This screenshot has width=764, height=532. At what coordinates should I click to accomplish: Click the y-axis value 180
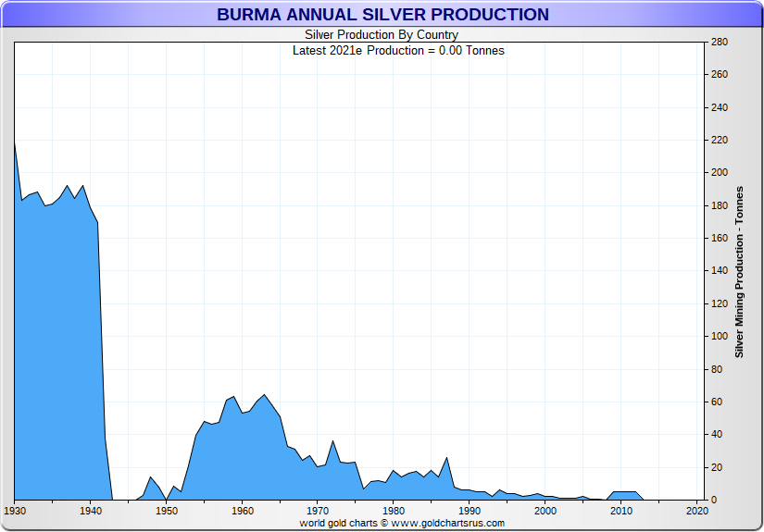(x=720, y=205)
